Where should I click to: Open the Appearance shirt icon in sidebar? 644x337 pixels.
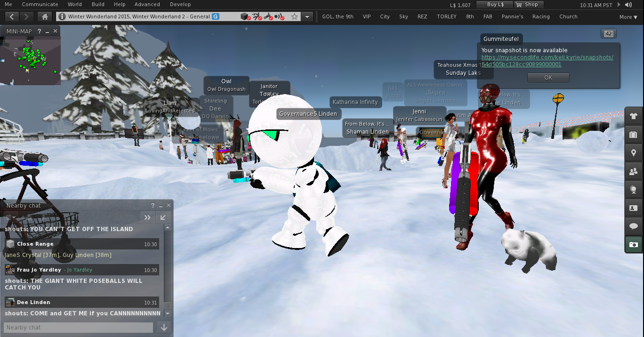point(633,116)
